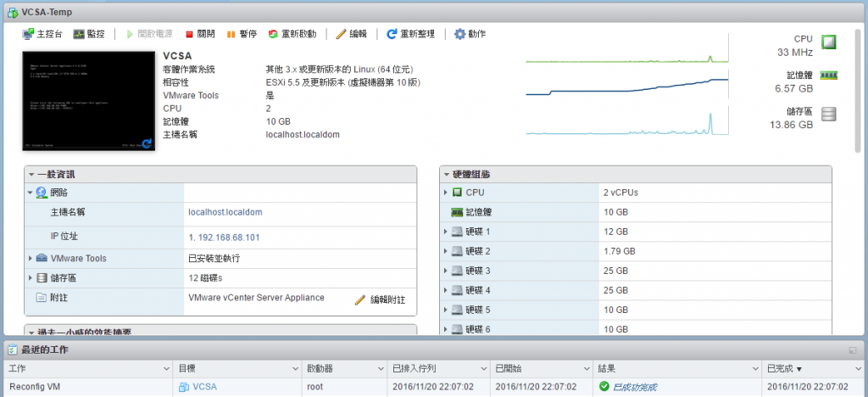Expand the CPU hardware row

pyautogui.click(x=446, y=192)
